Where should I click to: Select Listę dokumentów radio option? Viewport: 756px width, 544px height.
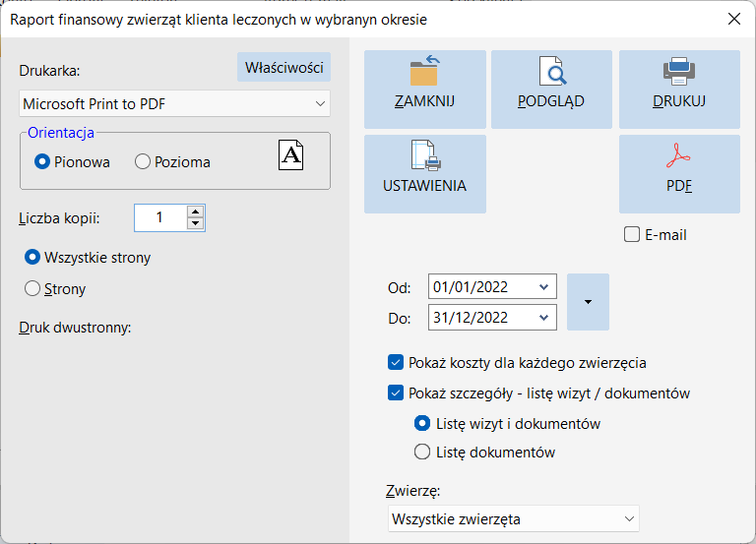coord(422,452)
